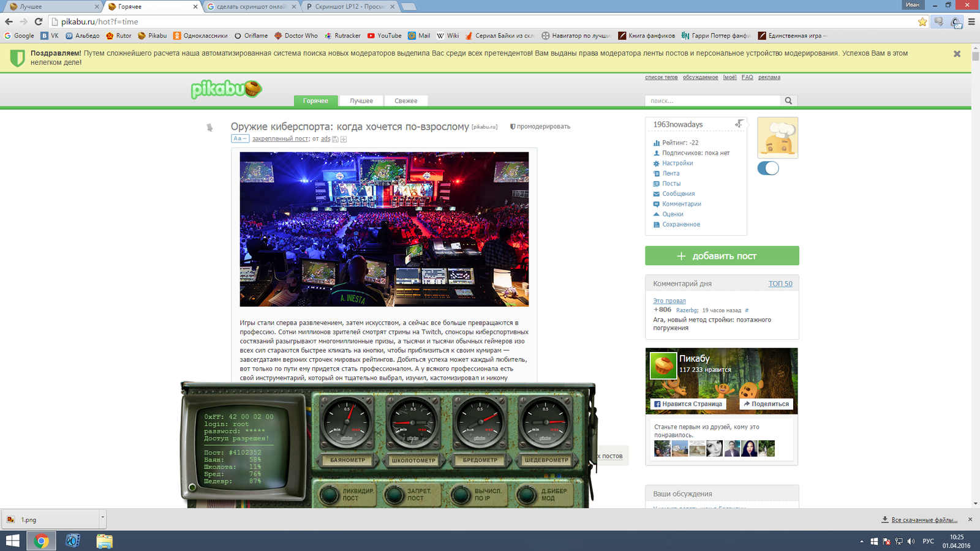Viewport: 980px width, 551px height.
Task: Open the Doctor Who bookmark
Action: (296, 36)
